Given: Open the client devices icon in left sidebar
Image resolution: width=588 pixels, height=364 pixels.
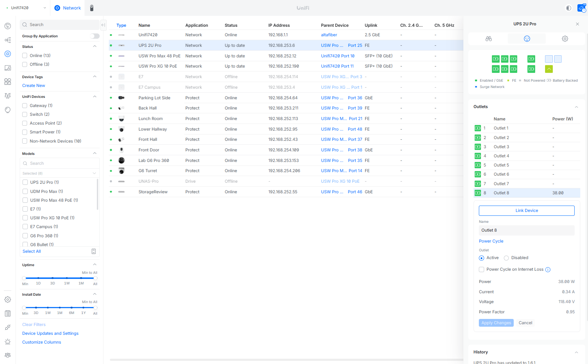Looking at the screenshot, I should click(8, 68).
